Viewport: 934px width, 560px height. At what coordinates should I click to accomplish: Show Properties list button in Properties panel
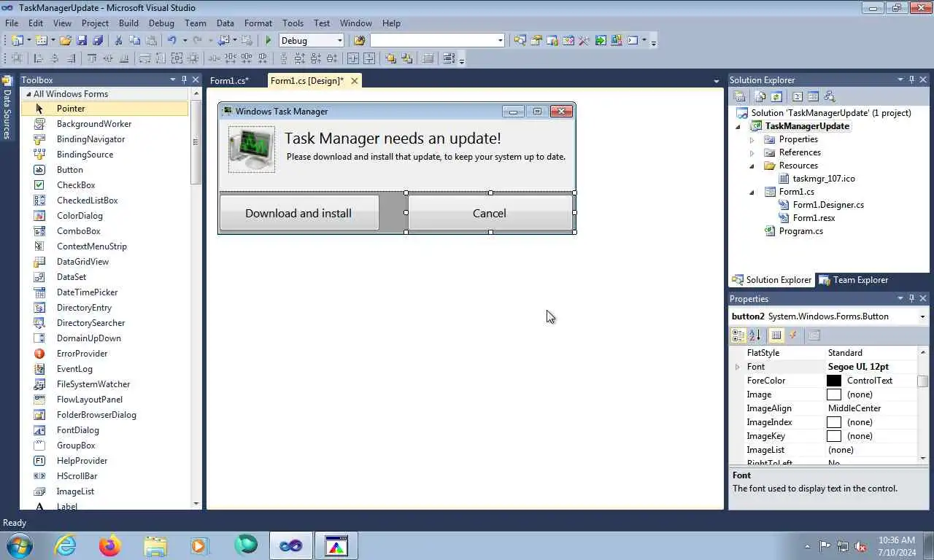click(776, 335)
